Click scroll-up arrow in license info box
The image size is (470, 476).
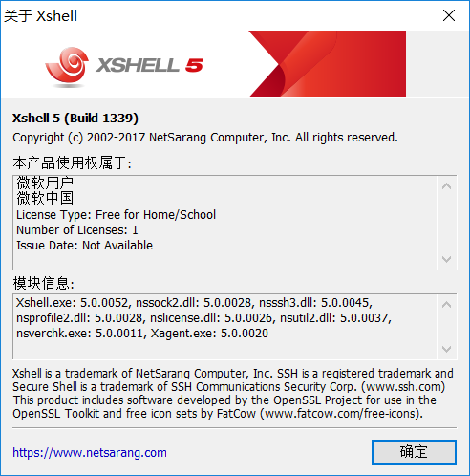coord(447,186)
